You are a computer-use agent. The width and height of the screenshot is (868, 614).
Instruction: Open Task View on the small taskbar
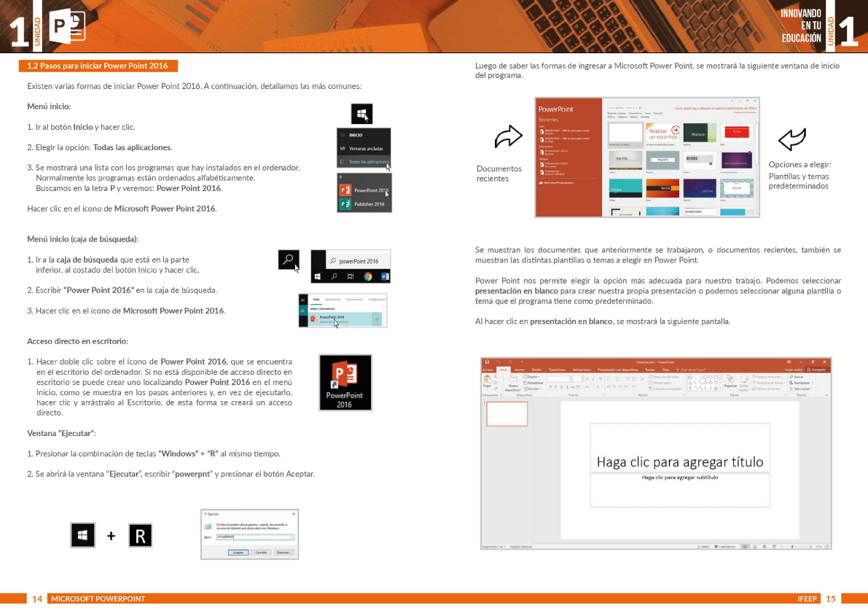coord(351,276)
